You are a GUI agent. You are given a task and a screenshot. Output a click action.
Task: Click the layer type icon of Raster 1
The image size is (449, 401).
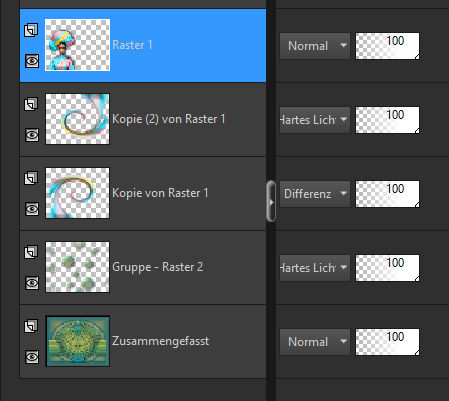pos(31,30)
